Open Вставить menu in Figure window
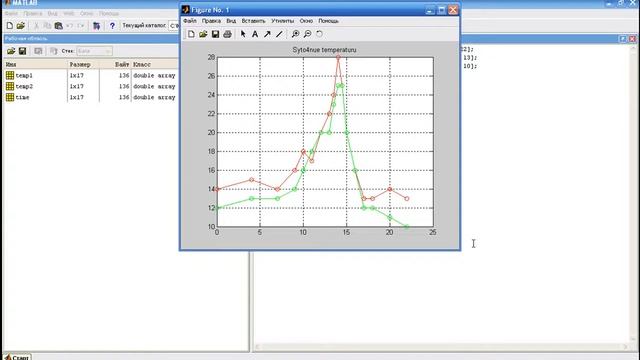This screenshot has height=360, width=640. pyautogui.click(x=253, y=21)
